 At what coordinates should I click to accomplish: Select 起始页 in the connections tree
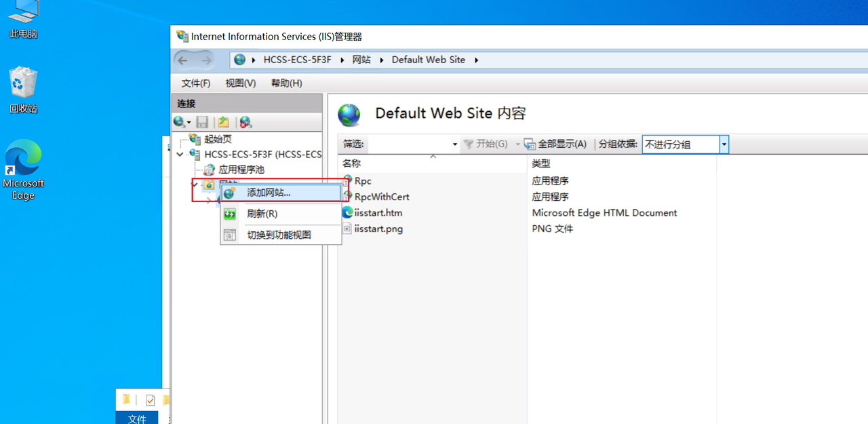218,139
